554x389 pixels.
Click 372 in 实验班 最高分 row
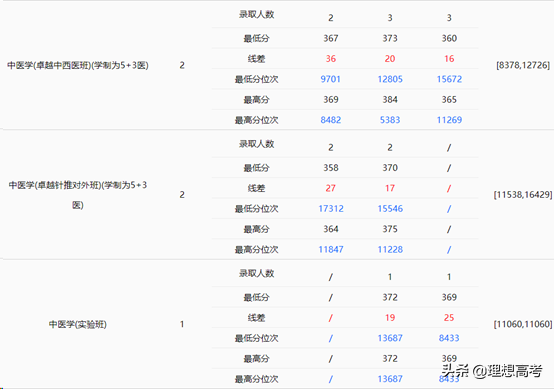(390, 359)
